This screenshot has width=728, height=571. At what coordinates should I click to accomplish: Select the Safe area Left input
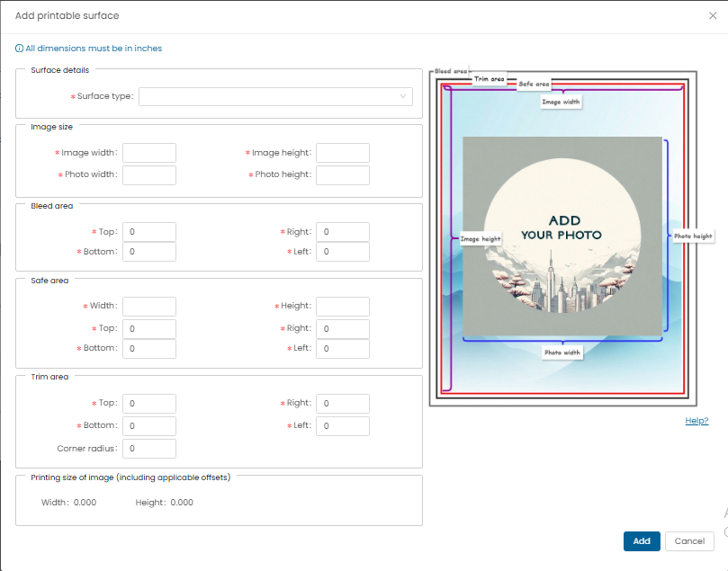click(343, 348)
